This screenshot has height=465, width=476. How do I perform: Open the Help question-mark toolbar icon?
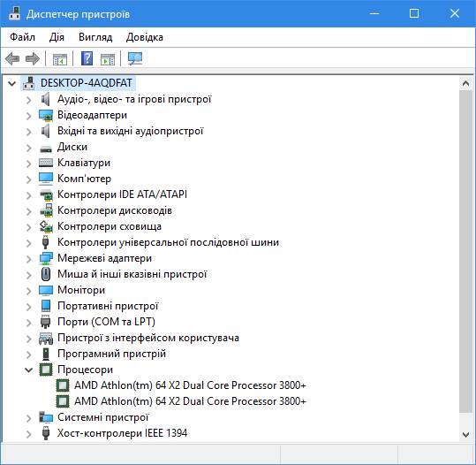(87, 58)
